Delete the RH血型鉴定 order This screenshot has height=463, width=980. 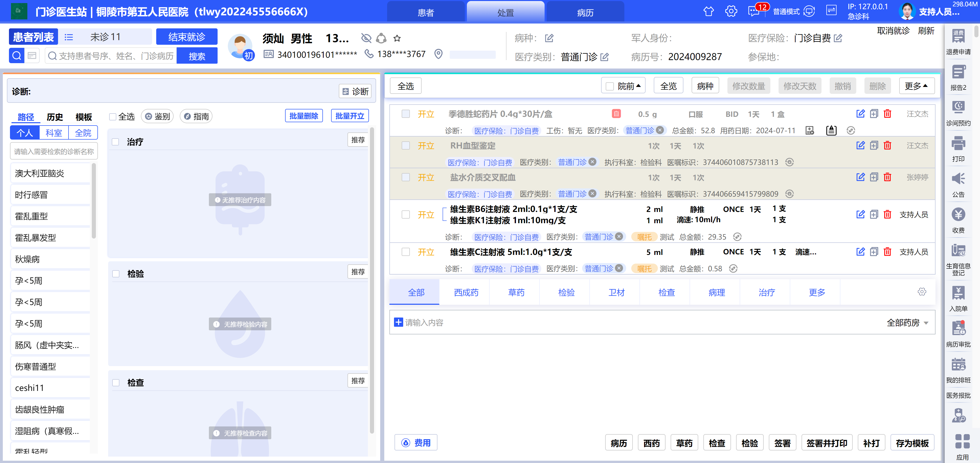tap(887, 145)
